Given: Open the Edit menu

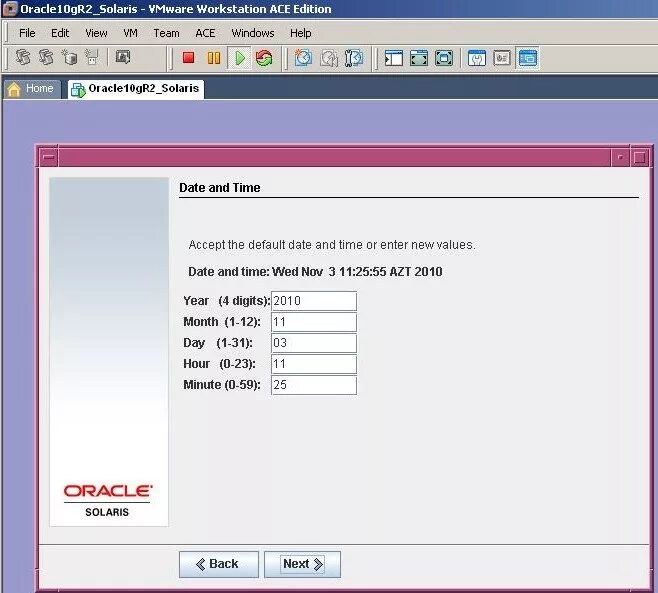Looking at the screenshot, I should point(60,33).
